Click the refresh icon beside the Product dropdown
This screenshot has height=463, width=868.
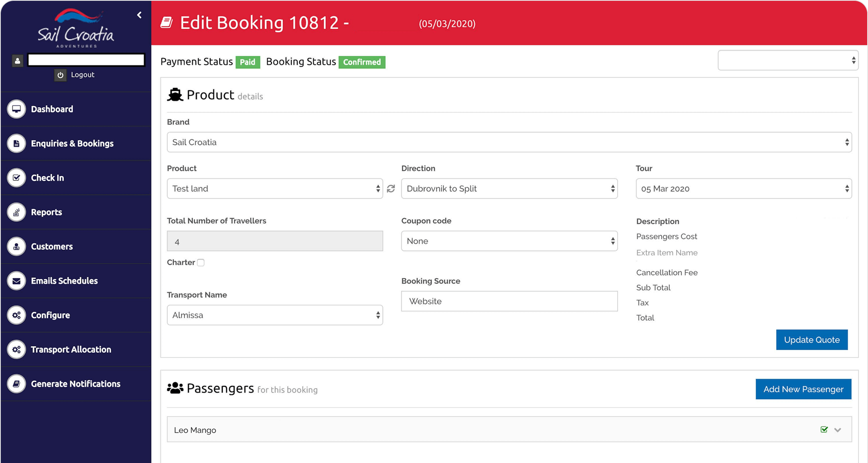pyautogui.click(x=391, y=189)
